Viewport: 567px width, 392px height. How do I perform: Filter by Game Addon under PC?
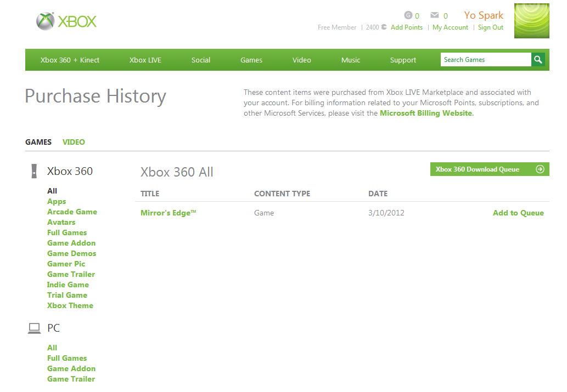(x=71, y=368)
